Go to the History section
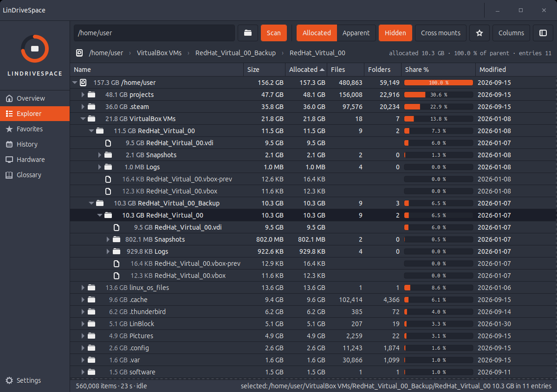This screenshot has width=557, height=392. click(35, 144)
